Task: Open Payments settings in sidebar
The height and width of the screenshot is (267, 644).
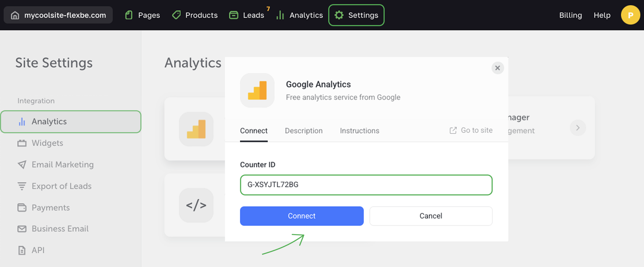Action: [x=51, y=208]
